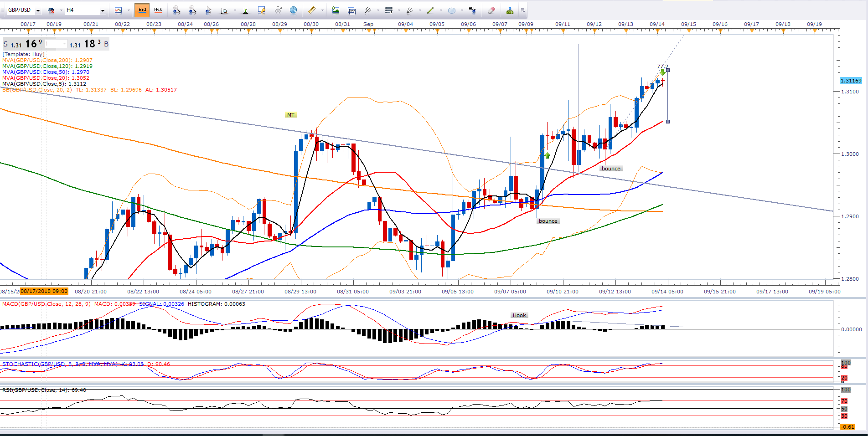Select the green trend line drawing tool
This screenshot has width=868, height=436.
tap(430, 10)
